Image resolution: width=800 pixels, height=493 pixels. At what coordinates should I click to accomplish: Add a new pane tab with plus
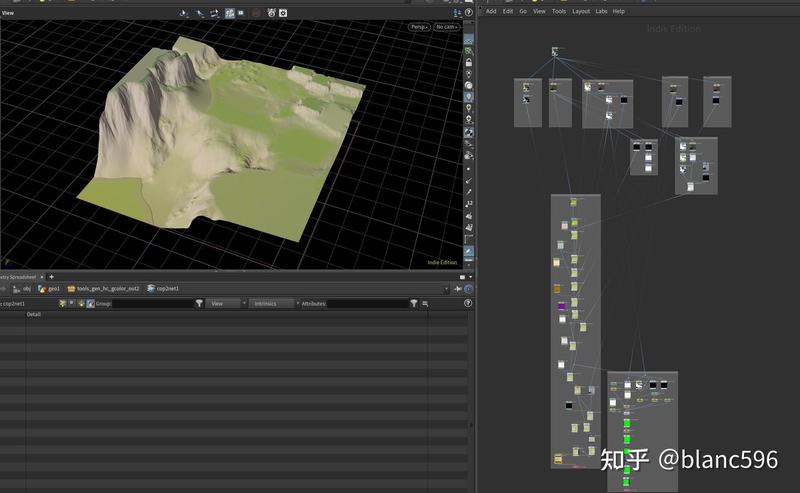coord(51,276)
